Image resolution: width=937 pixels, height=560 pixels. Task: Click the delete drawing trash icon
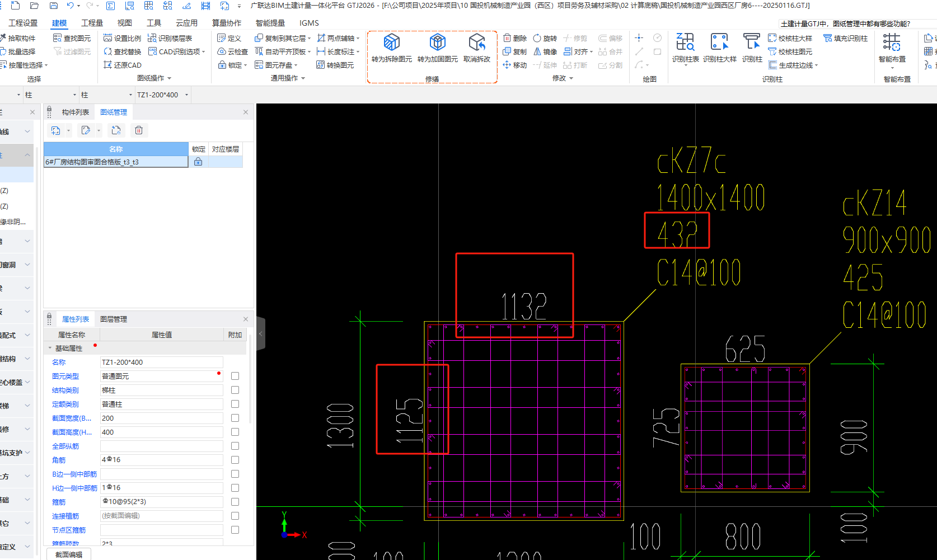139,130
